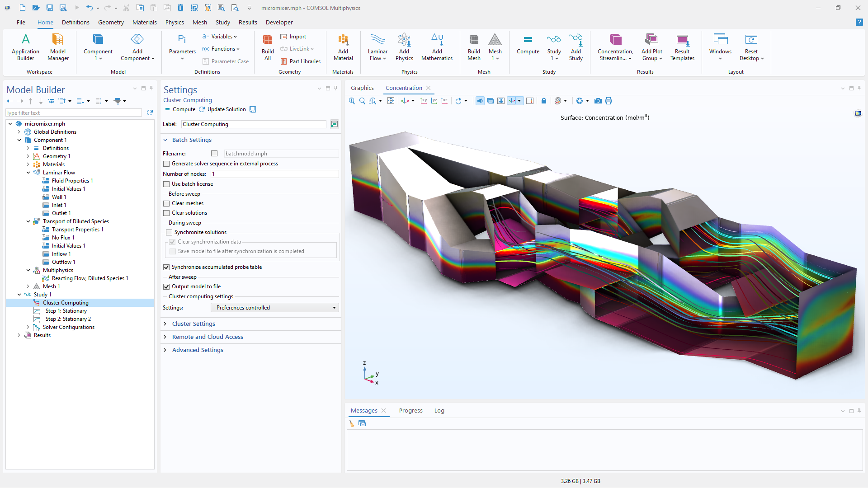Enable Generate solver sequence in external process
This screenshot has height=488, width=868.
[x=166, y=164]
